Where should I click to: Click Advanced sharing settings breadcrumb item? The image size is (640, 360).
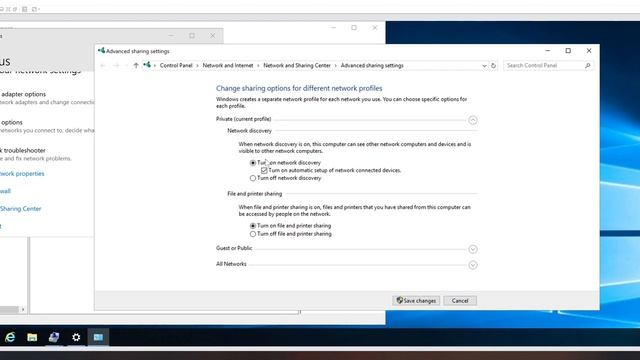click(372, 65)
